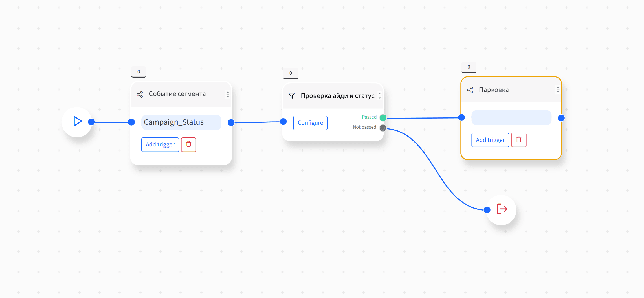Click the funnel filter icon on Проверка node
644x298 pixels.
[x=292, y=96]
